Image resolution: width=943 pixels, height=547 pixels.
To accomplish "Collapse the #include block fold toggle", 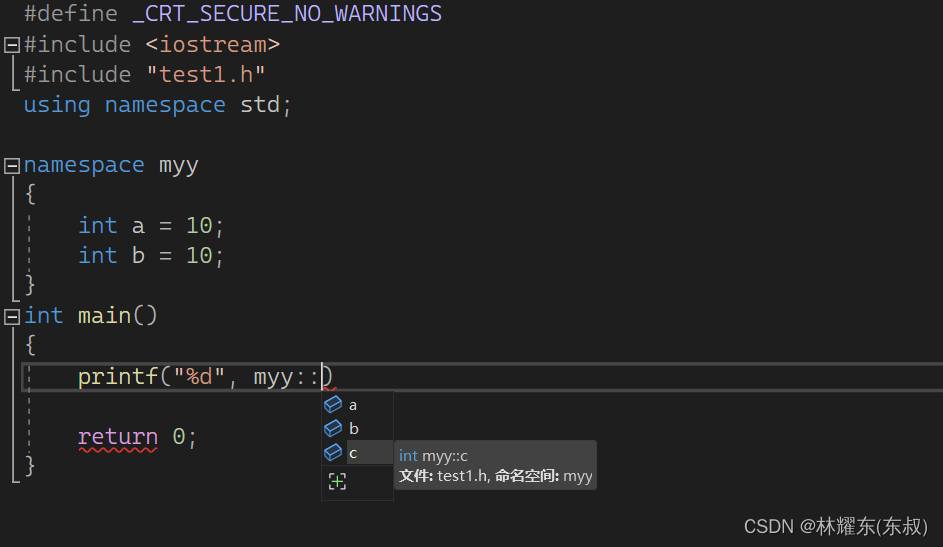I will 11,45.
